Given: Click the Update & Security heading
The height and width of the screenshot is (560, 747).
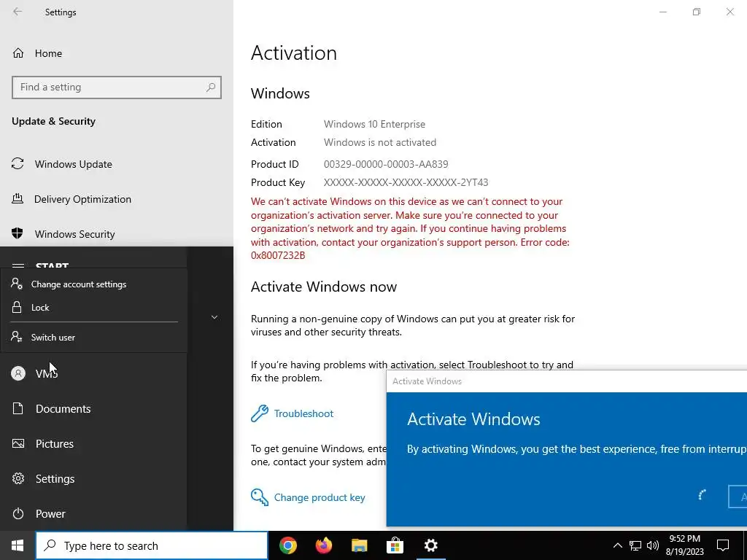Looking at the screenshot, I should 53,122.
